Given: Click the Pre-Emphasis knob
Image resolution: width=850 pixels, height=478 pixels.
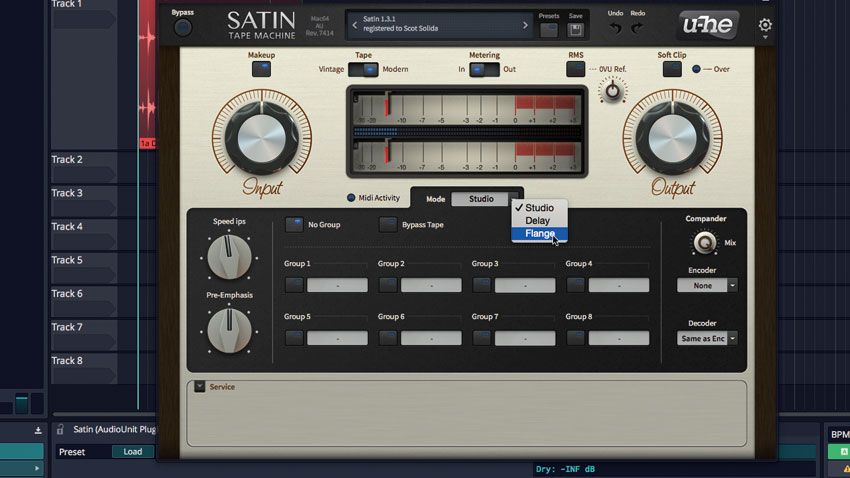Looking at the screenshot, I should click(229, 331).
